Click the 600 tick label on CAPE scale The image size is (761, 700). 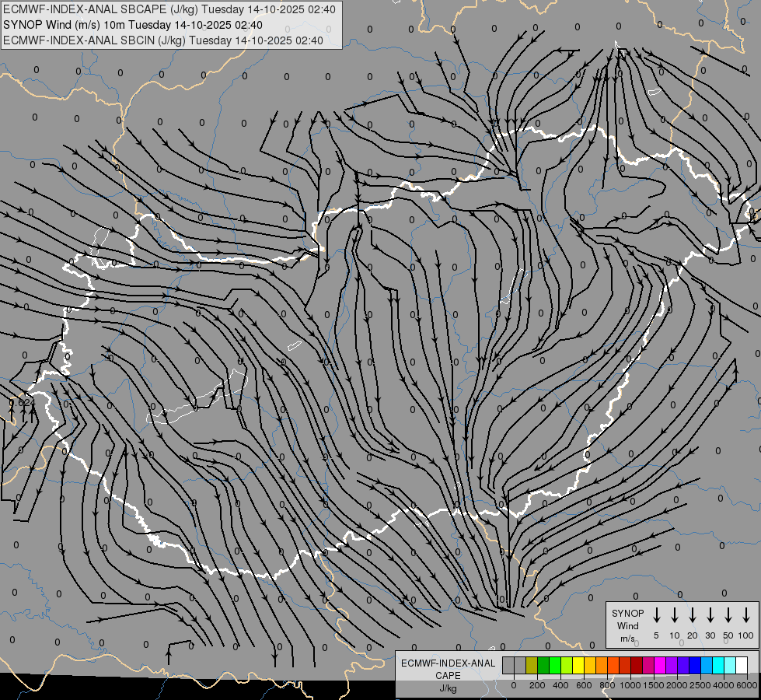point(584,685)
